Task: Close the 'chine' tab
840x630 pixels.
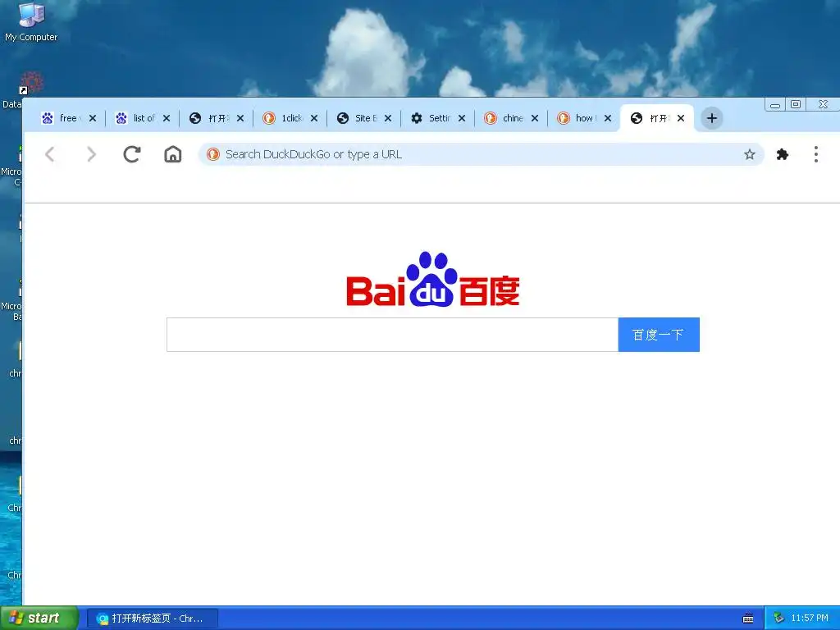Action: point(535,118)
